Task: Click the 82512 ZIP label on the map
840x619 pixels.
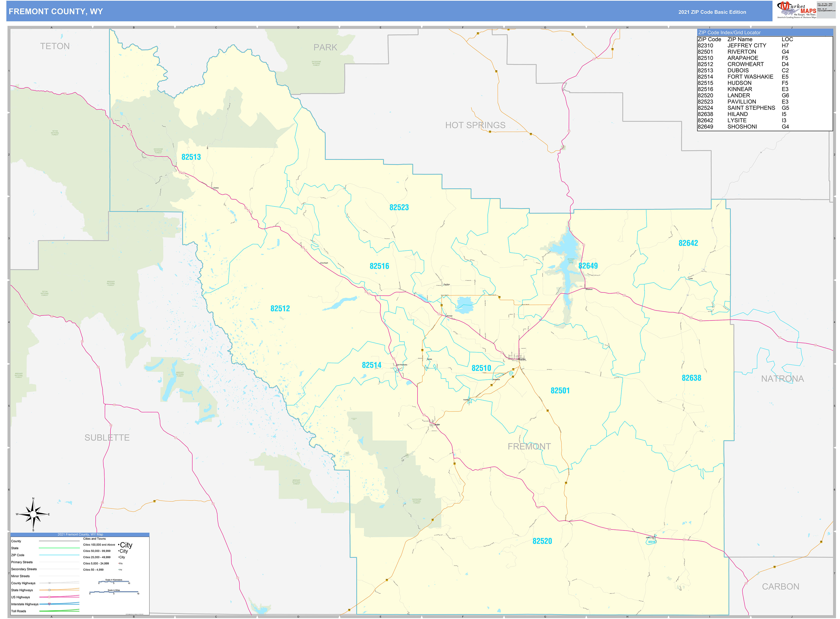Action: pos(280,308)
